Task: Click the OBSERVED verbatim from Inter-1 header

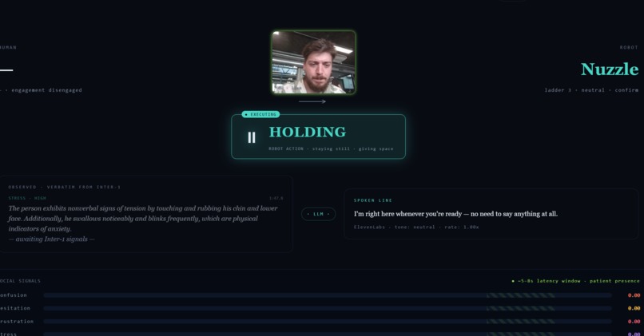Action: tap(65, 187)
